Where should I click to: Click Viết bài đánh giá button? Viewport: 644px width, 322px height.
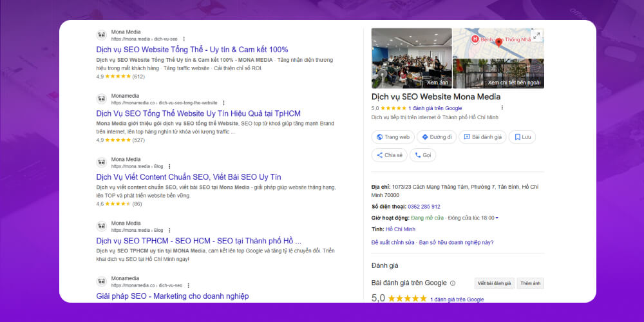(x=494, y=283)
